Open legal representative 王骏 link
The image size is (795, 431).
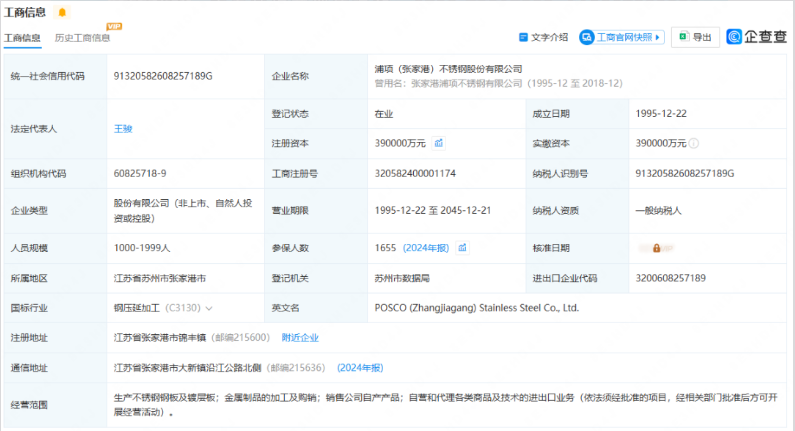123,129
